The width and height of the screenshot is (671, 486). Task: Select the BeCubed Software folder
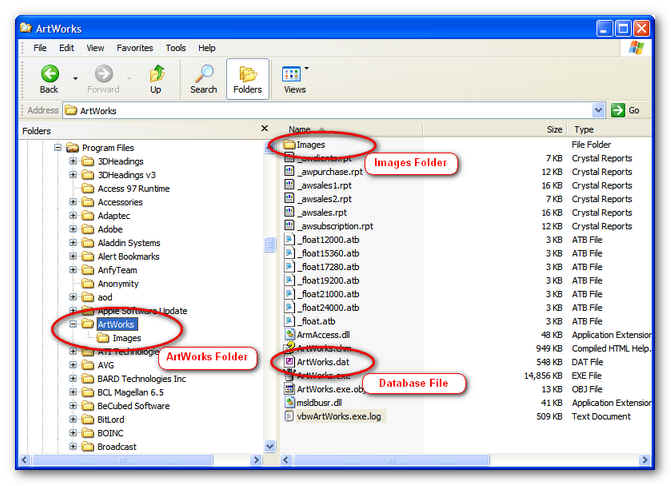[126, 406]
